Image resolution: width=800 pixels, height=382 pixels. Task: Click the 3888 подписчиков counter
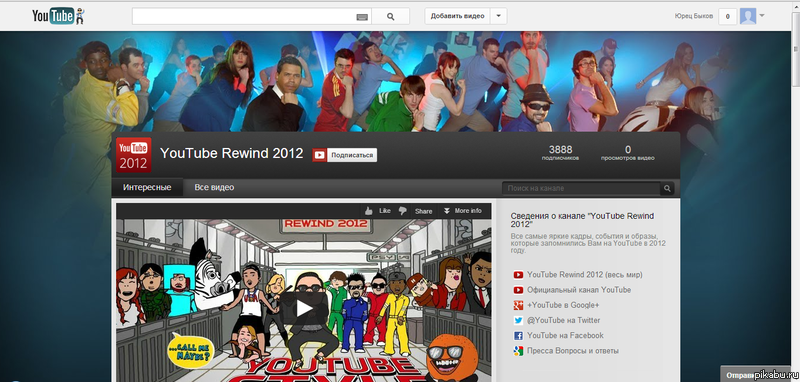(560, 152)
